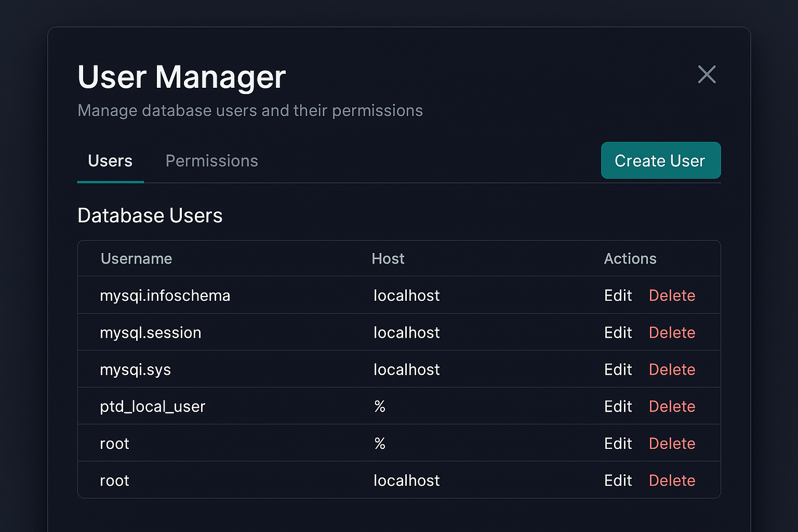798x532 pixels.
Task: Select the Users tab
Action: pyautogui.click(x=110, y=161)
